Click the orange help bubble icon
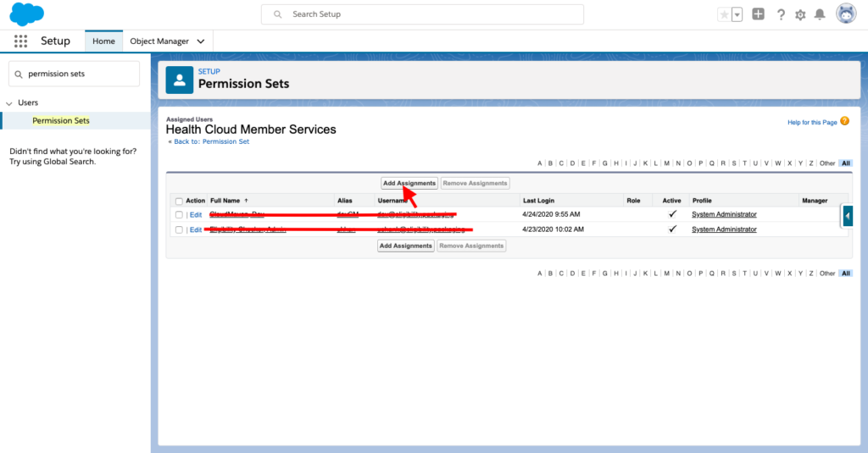The image size is (868, 453). coord(845,121)
